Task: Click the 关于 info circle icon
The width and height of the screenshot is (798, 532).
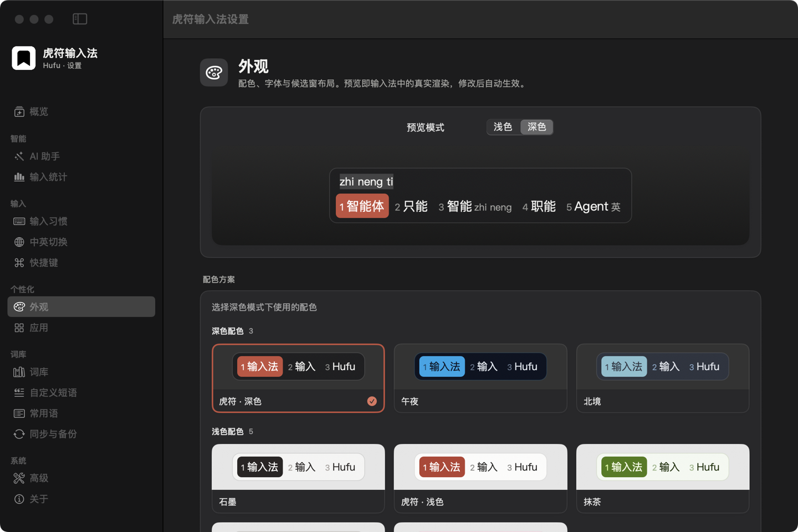Action: (19, 499)
